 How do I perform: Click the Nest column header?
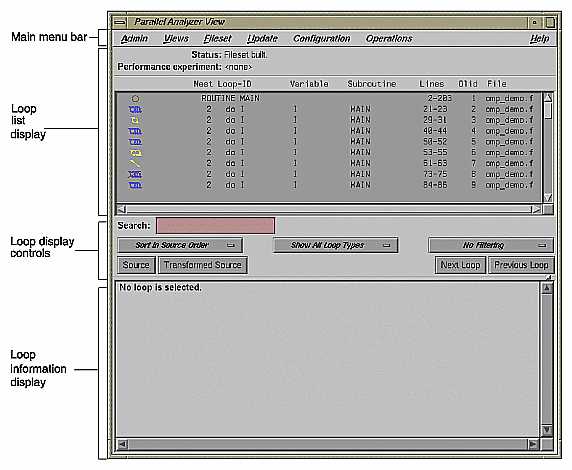[203, 84]
